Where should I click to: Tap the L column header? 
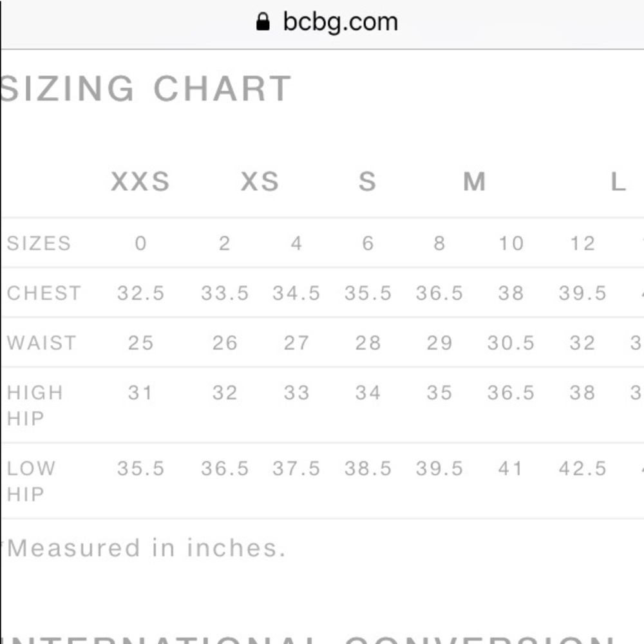[618, 182]
